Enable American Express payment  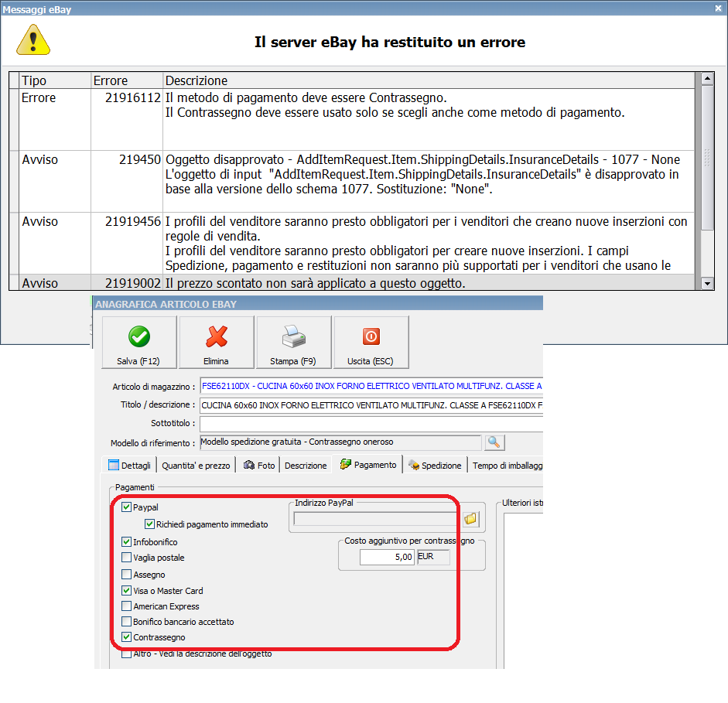pyautogui.click(x=126, y=606)
